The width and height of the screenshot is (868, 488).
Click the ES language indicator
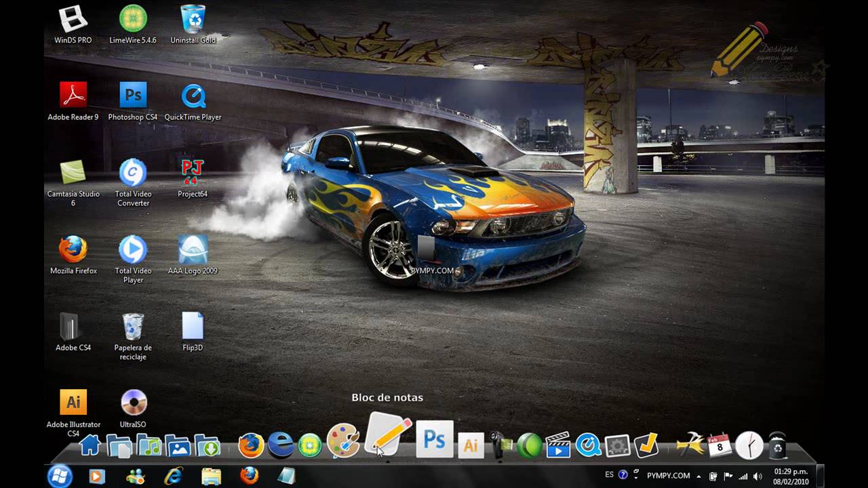tap(610, 475)
